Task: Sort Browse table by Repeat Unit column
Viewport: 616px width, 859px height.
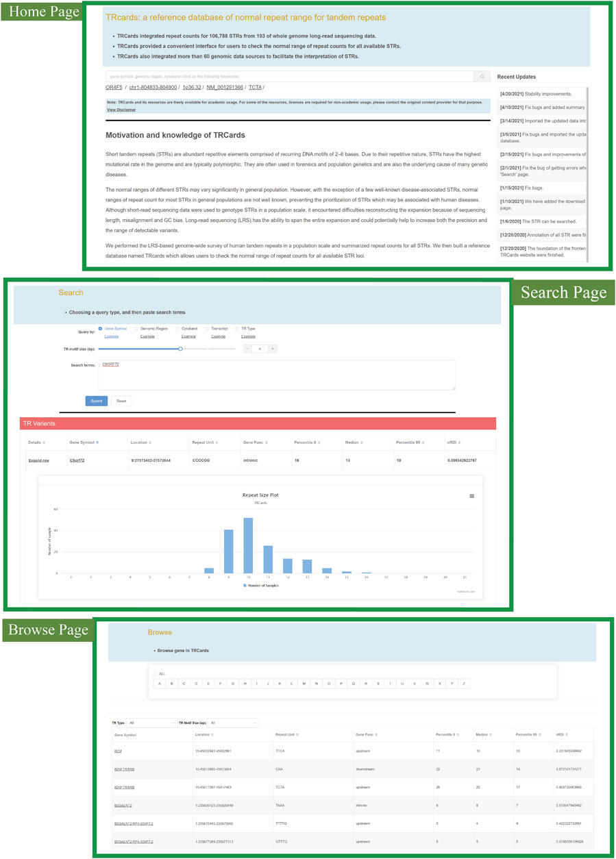Action: (x=298, y=734)
